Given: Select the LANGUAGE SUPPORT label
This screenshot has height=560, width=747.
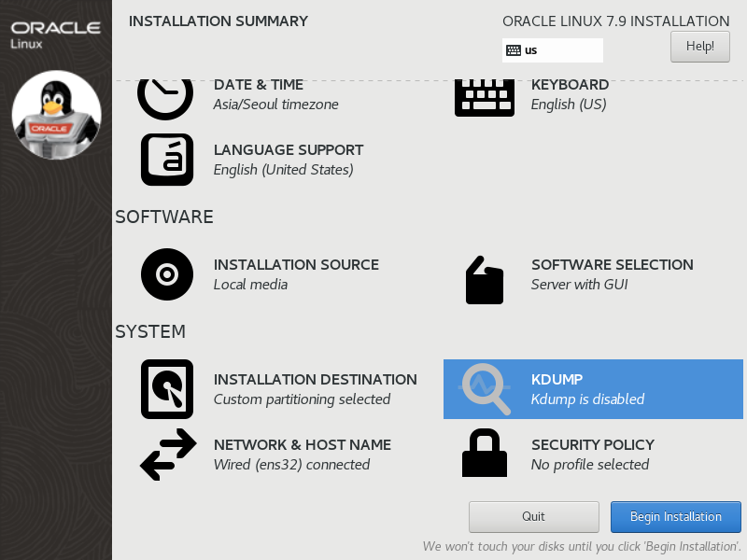Looking at the screenshot, I should (x=289, y=150).
